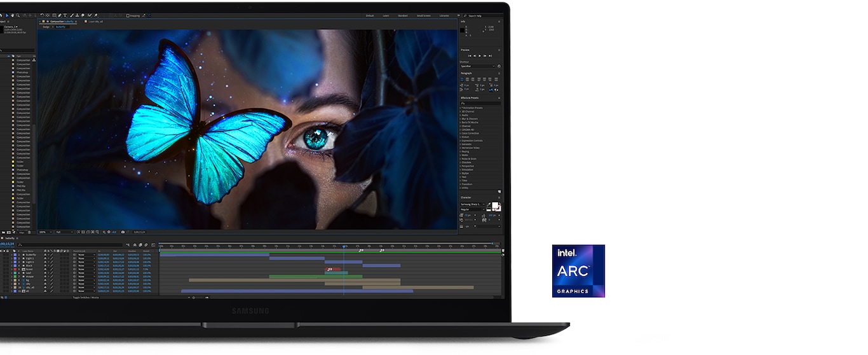Toggle the timeline Frame Blending enable button
The width and height of the screenshot is (868, 355).
tap(140, 245)
